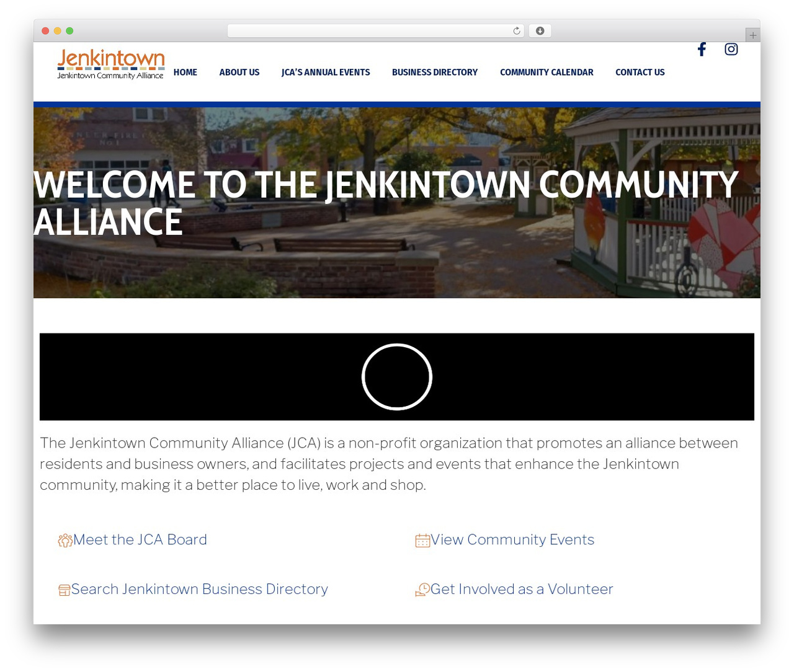Add a new browser tab

click(752, 35)
